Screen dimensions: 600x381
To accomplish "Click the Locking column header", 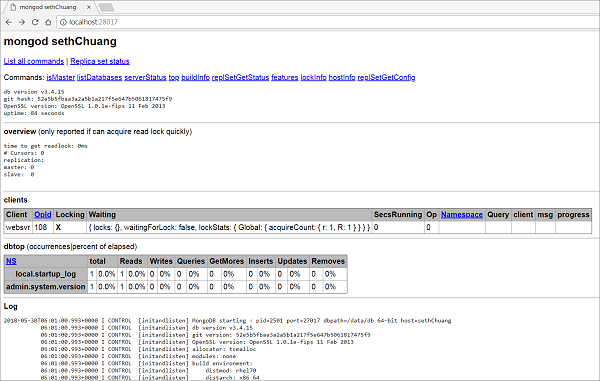I will 70,215.
